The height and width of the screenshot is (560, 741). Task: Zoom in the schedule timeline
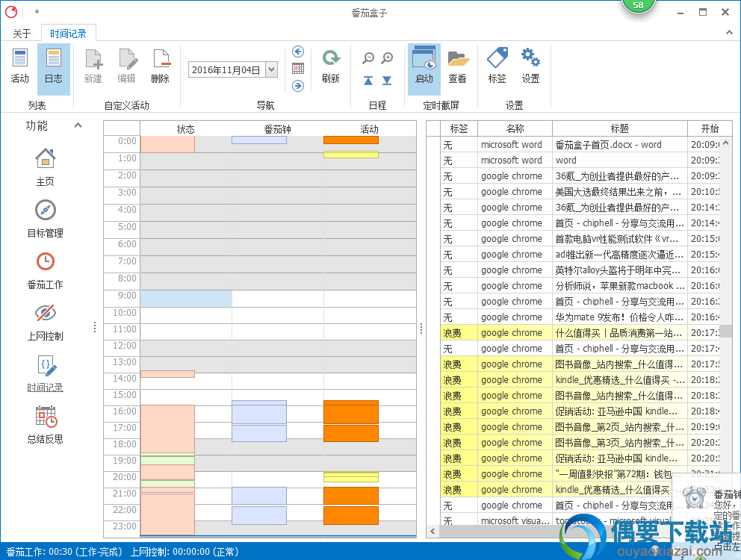pyautogui.click(x=387, y=58)
